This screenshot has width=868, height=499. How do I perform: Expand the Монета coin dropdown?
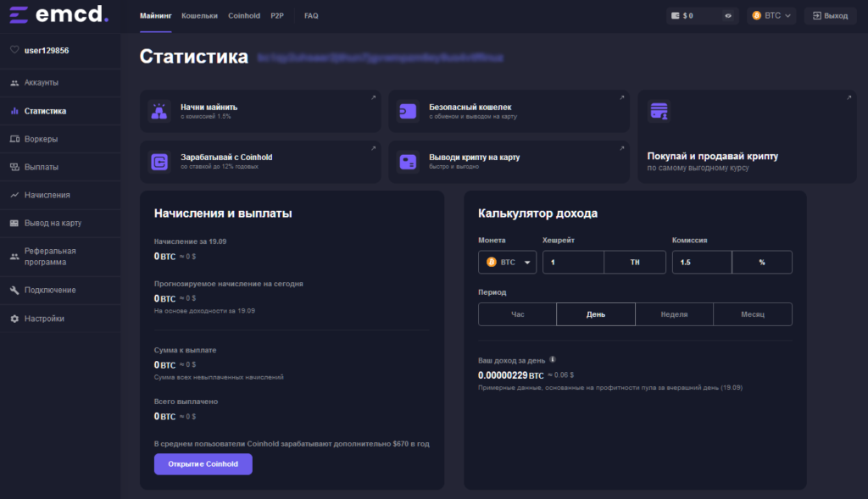pyautogui.click(x=507, y=263)
